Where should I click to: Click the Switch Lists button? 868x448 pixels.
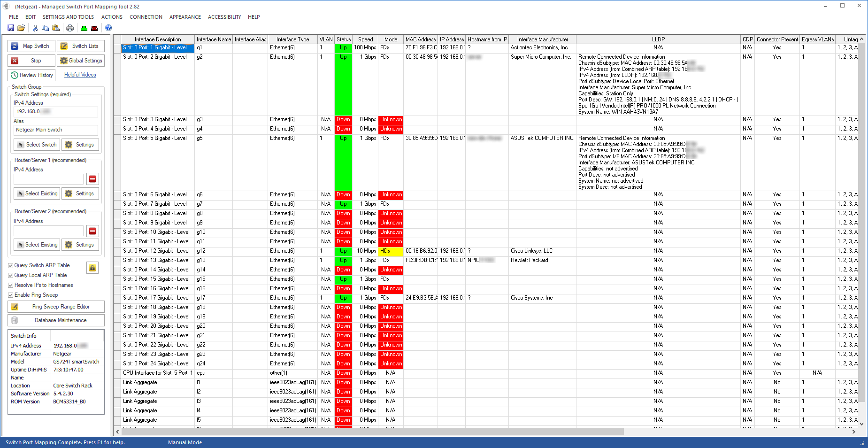(80, 46)
